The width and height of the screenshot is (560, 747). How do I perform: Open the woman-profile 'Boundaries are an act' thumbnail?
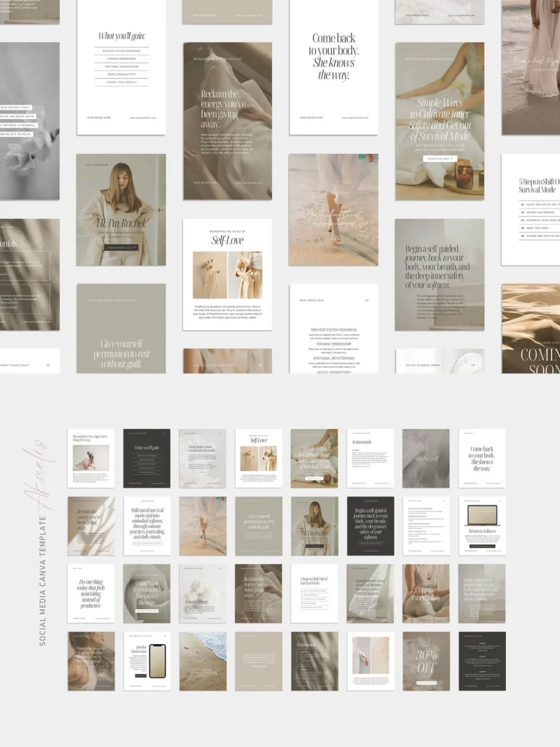91,661
